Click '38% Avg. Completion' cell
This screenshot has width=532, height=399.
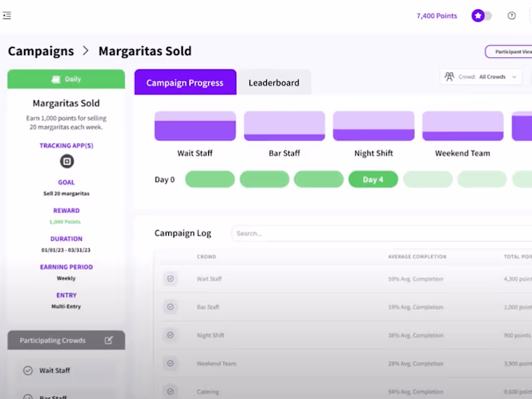point(416,335)
